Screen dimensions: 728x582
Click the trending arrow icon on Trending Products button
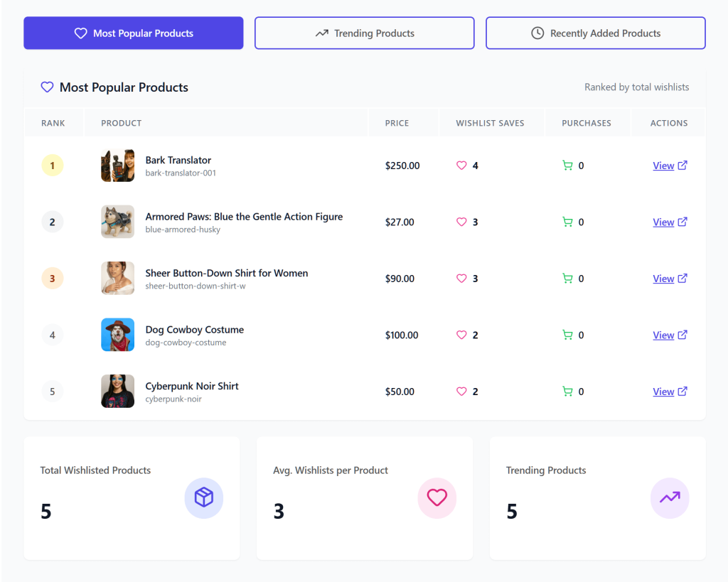pos(323,33)
